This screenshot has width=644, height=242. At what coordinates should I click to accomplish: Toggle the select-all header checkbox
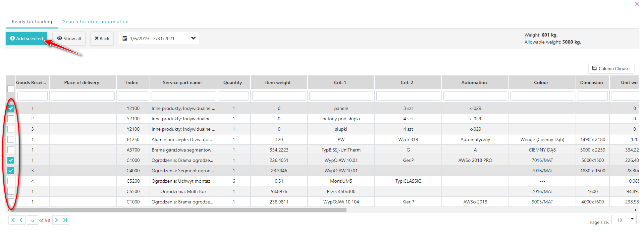click(x=11, y=89)
